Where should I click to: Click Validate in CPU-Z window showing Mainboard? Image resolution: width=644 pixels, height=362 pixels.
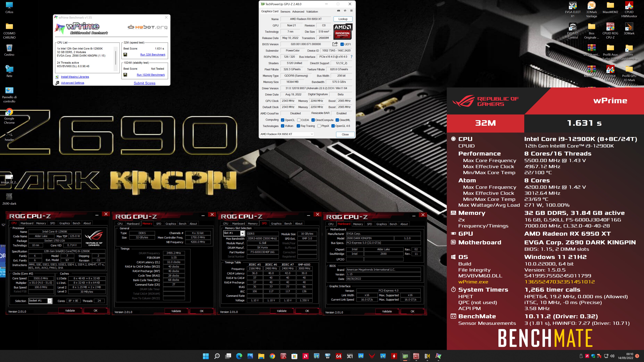(x=387, y=311)
